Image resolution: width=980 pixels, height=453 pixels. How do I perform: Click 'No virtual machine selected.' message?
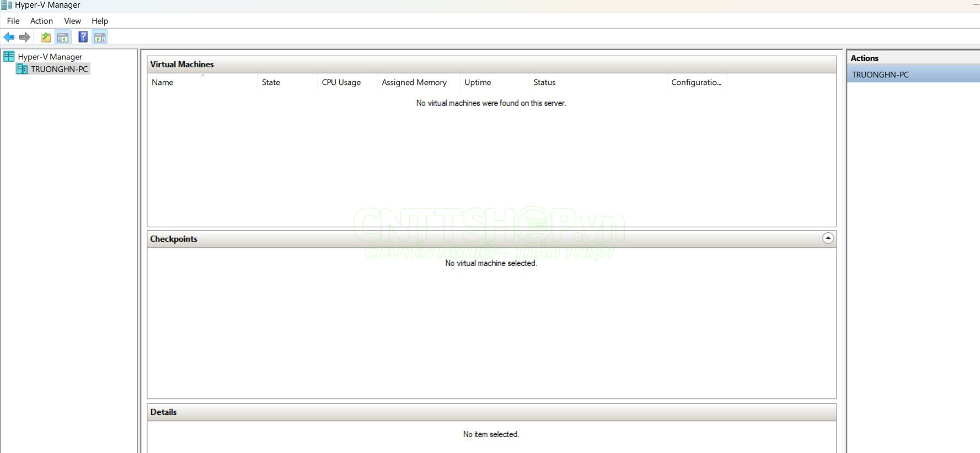point(491,263)
